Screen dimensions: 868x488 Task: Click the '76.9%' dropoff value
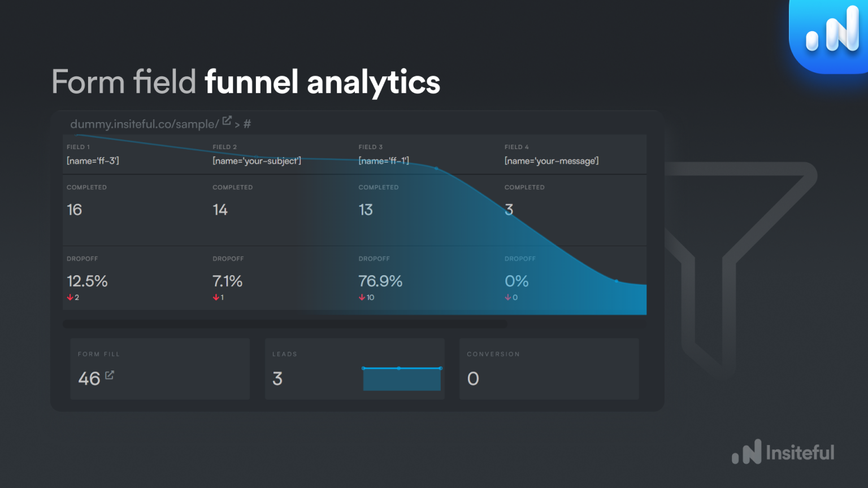[381, 281]
